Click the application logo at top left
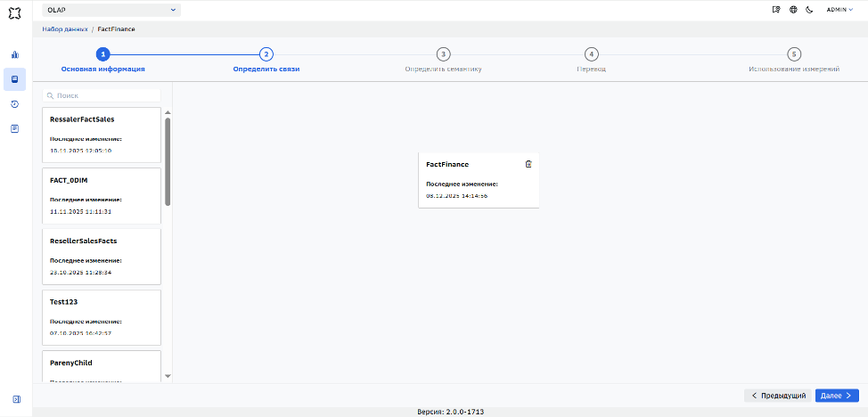The height and width of the screenshot is (417, 868). coord(15,12)
